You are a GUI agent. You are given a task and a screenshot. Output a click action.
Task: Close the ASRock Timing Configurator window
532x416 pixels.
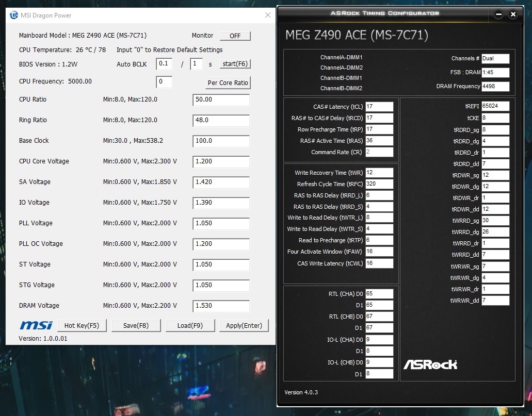tap(513, 14)
